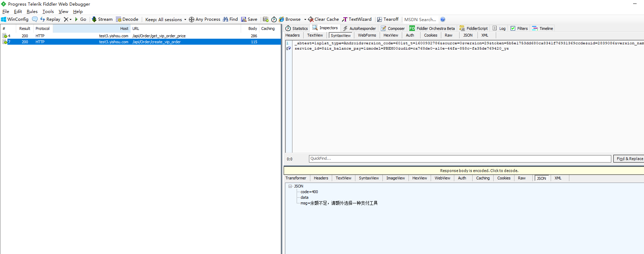Image resolution: width=644 pixels, height=254 pixels.
Task: Open the Help menu
Action: tap(78, 12)
